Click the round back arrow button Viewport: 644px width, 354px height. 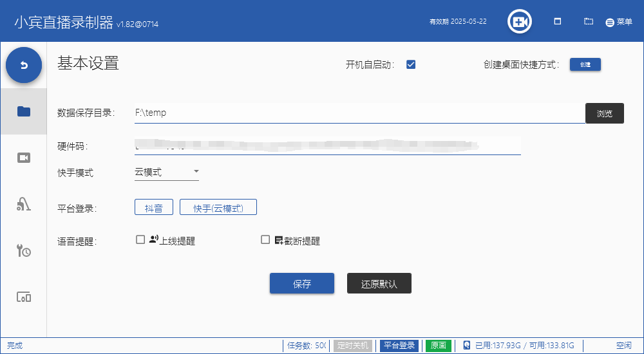pyautogui.click(x=24, y=65)
